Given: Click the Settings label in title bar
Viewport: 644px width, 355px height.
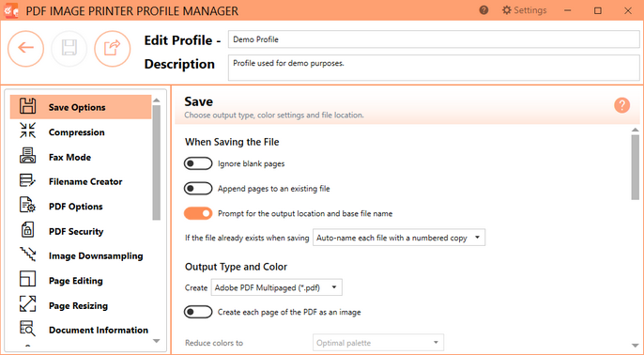Looking at the screenshot, I should click(530, 10).
